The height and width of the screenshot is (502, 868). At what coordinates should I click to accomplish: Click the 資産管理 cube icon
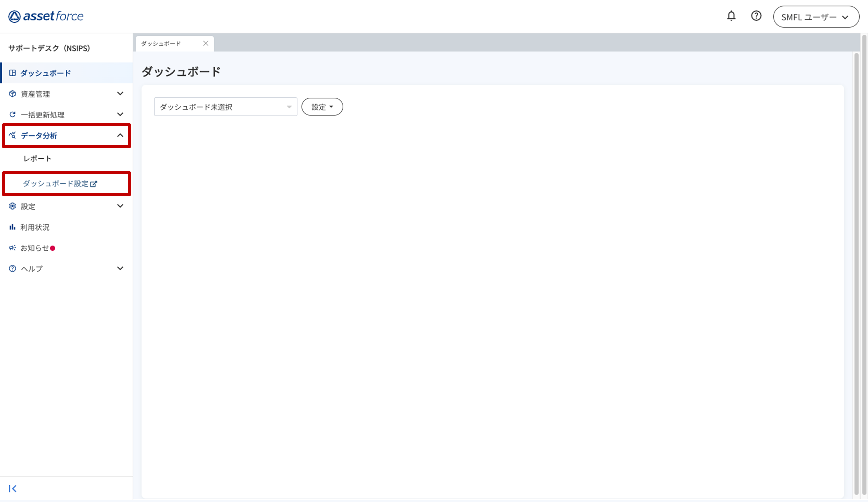[12, 94]
